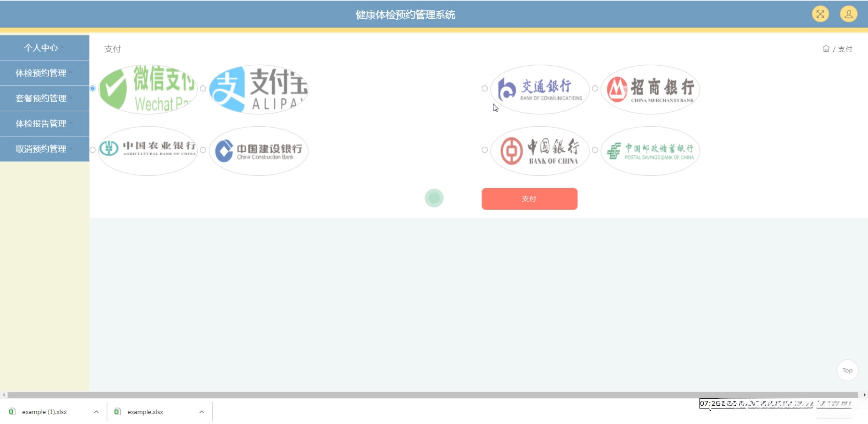Click the Bank of Communications logo
The image size is (868, 424).
[540, 89]
